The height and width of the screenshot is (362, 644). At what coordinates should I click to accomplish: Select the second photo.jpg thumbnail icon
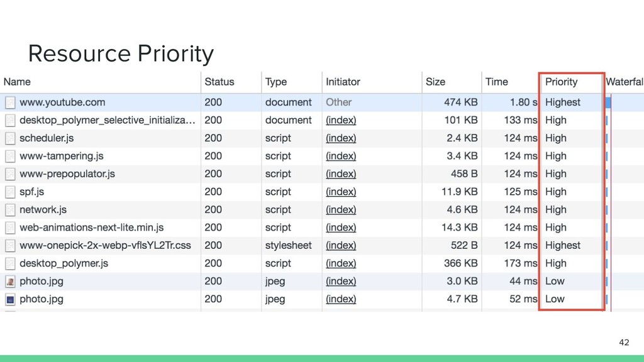click(10, 299)
